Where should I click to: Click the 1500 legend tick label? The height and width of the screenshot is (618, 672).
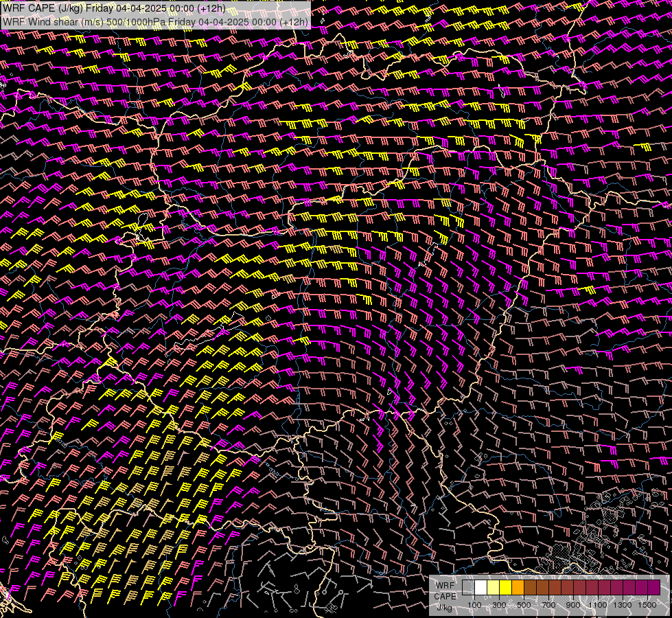[x=647, y=605]
